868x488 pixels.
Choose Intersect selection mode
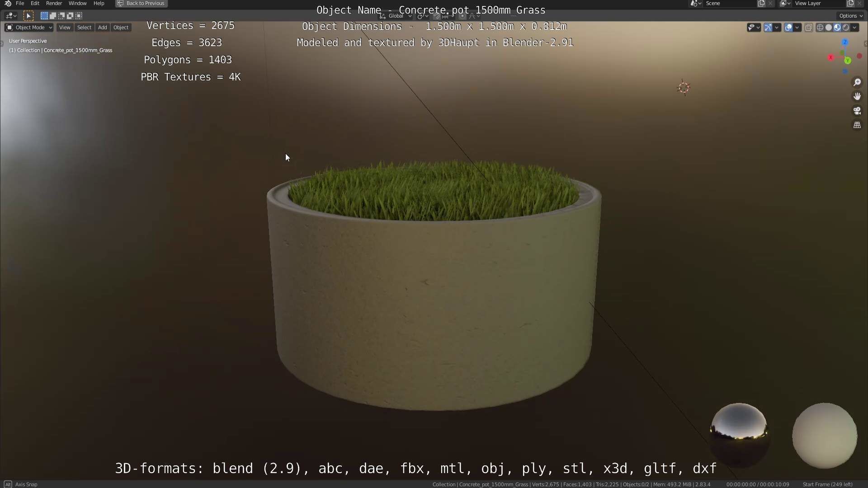79,16
